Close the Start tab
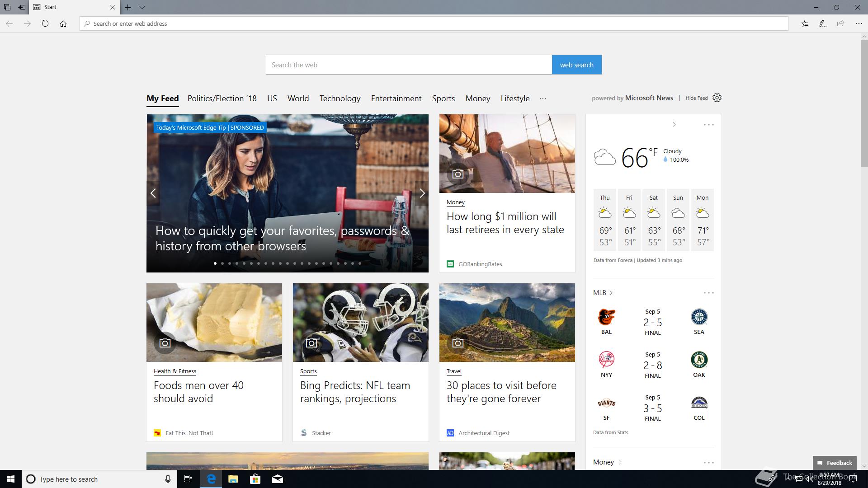The height and width of the screenshot is (488, 868). (113, 7)
